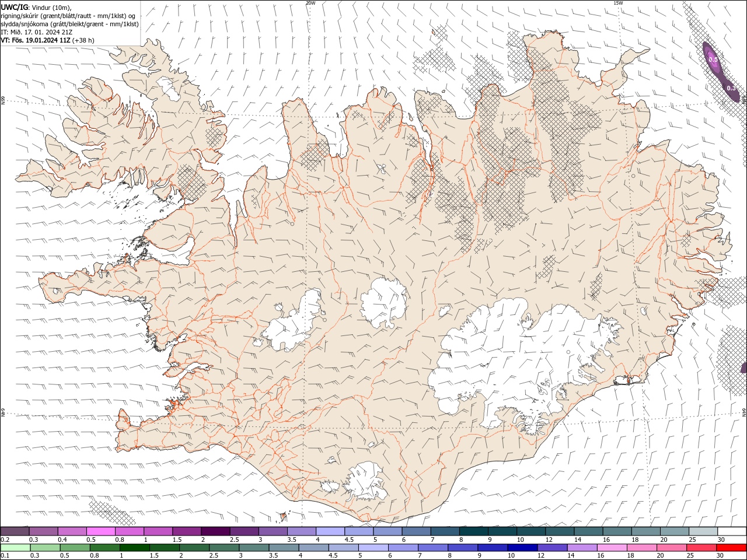The height and width of the screenshot is (560, 747).
Task: Choose top row swatch between 12 and 14
Action: tap(560, 531)
